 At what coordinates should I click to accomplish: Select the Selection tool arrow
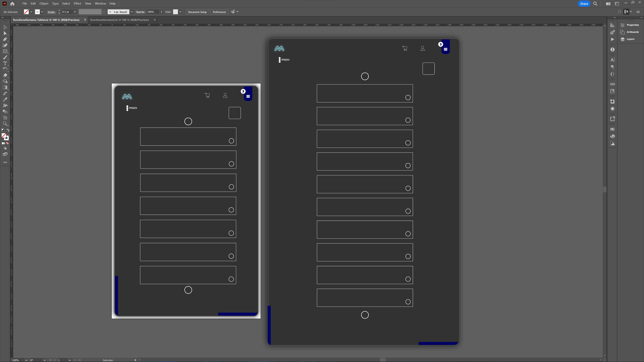tap(5, 27)
